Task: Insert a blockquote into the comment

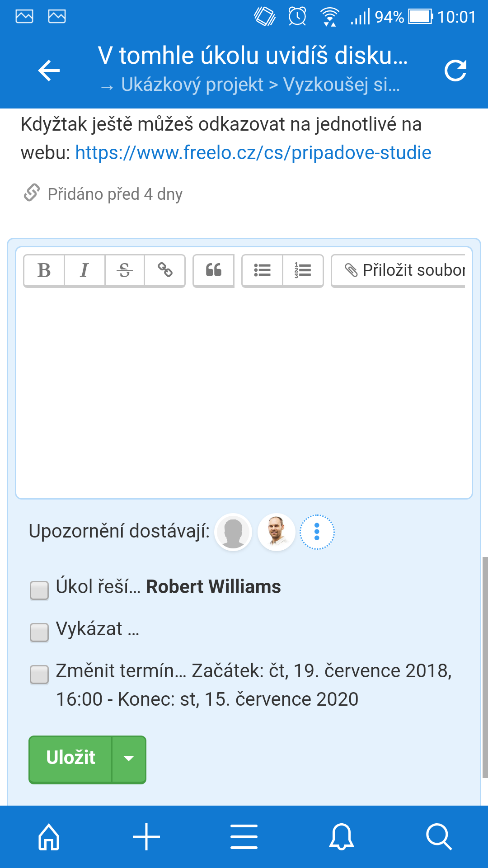Action: (214, 270)
